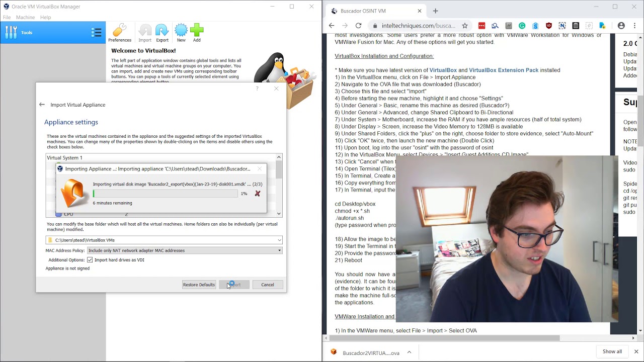Click the Restore Defaults button

click(199, 285)
